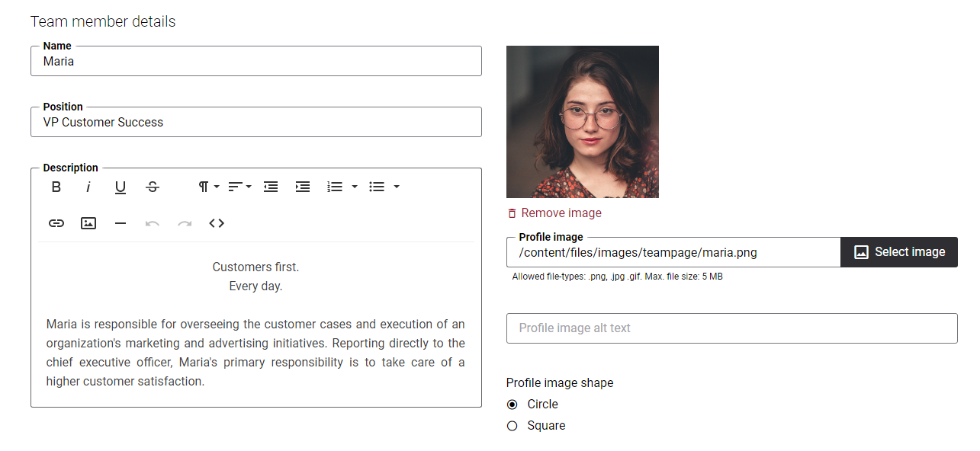Insert an image into the description
This screenshot has height=451, width=980.
[88, 223]
